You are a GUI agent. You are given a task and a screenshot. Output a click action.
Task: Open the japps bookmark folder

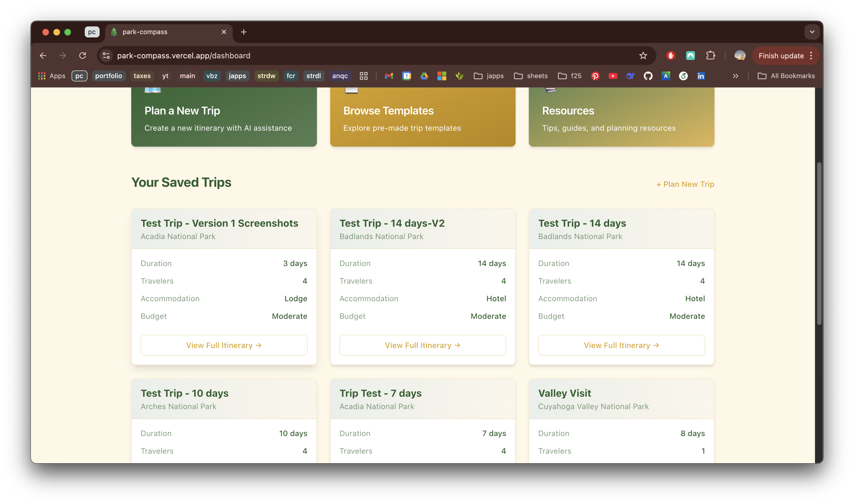point(489,76)
